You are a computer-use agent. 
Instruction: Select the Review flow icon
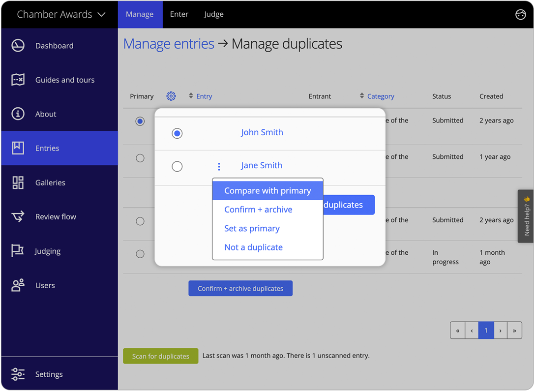click(x=18, y=216)
